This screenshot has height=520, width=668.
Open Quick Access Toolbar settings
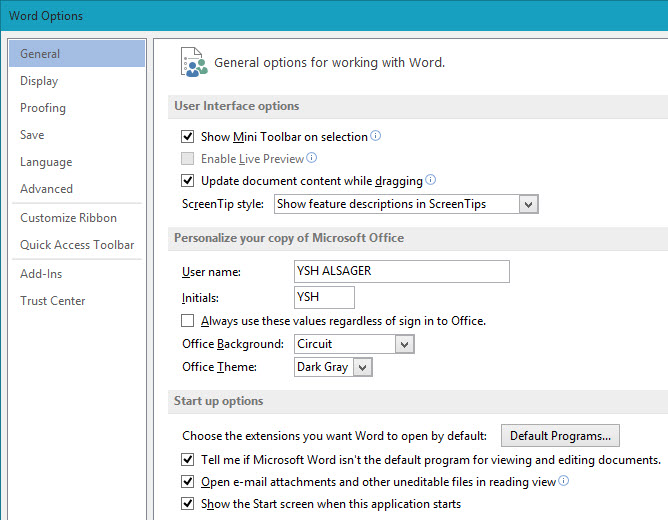[77, 245]
